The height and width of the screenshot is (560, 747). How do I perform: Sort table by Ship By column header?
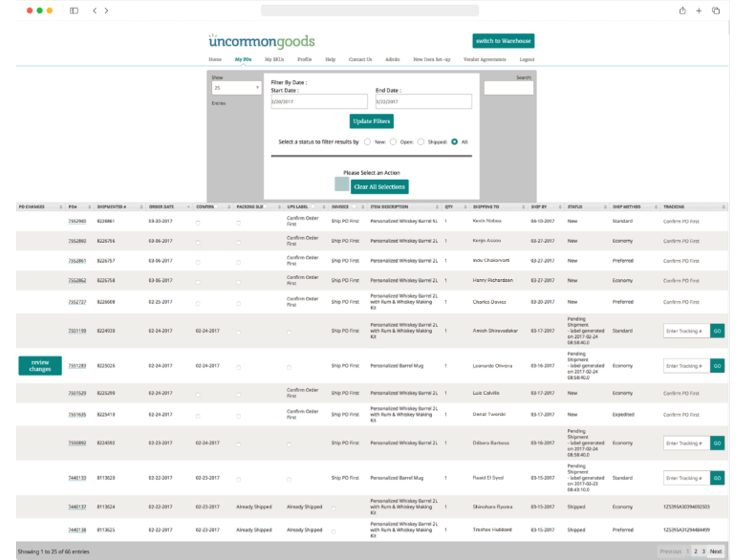[546, 207]
